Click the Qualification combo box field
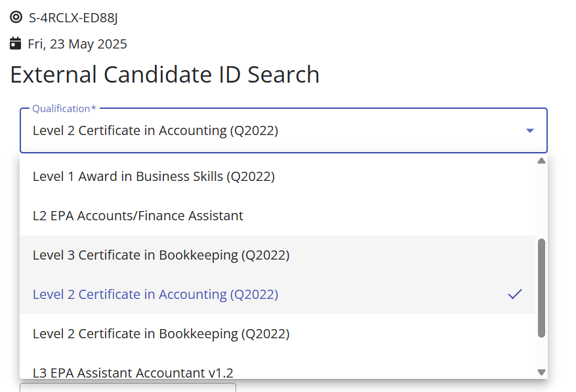 pyautogui.click(x=283, y=130)
